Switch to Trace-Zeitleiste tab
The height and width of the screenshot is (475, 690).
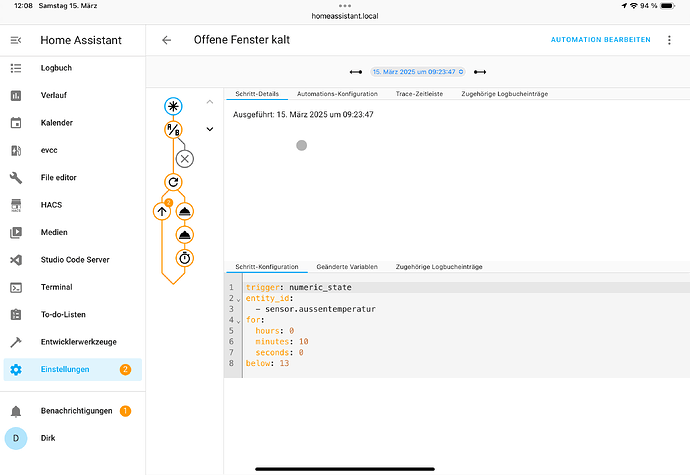pos(419,93)
